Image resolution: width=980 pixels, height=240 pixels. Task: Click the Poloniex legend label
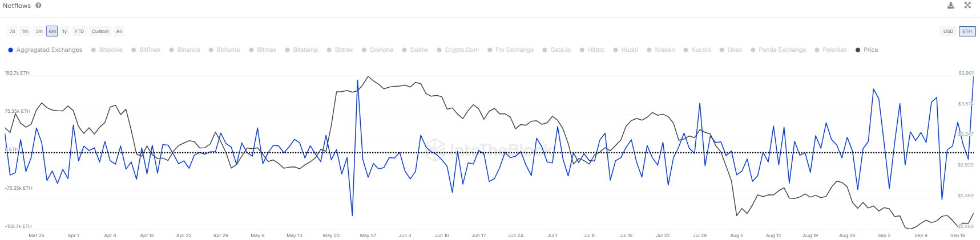click(834, 50)
